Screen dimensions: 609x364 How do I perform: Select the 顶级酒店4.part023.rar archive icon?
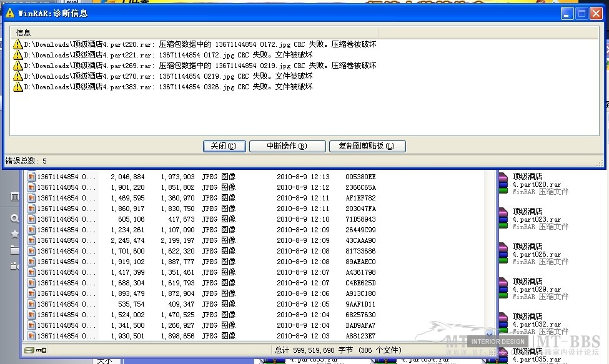click(503, 218)
